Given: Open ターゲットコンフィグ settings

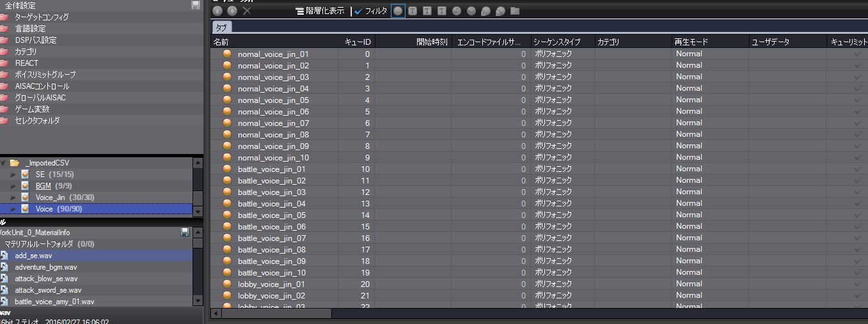Looking at the screenshot, I should (42, 17).
